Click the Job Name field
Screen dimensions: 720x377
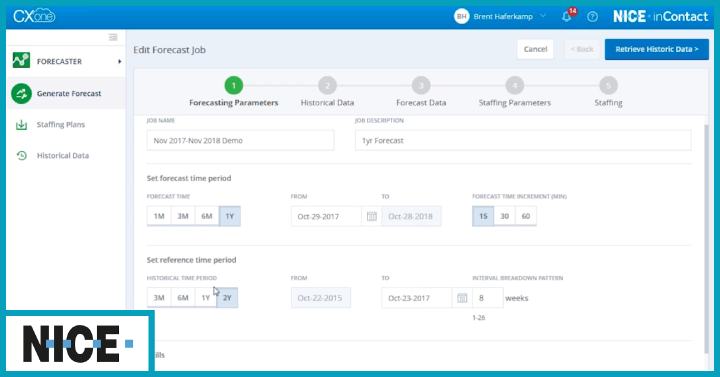[x=240, y=141]
